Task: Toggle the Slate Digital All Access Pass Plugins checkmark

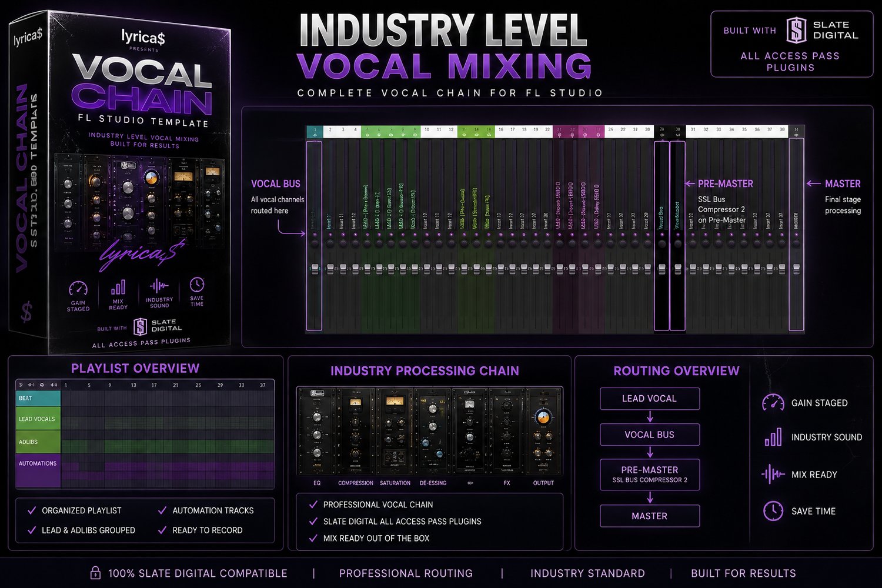Action: 313,521
